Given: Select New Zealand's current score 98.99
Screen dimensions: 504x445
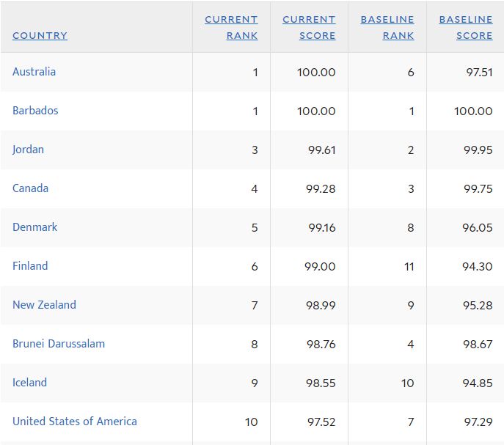Looking at the screenshot, I should pos(321,306).
